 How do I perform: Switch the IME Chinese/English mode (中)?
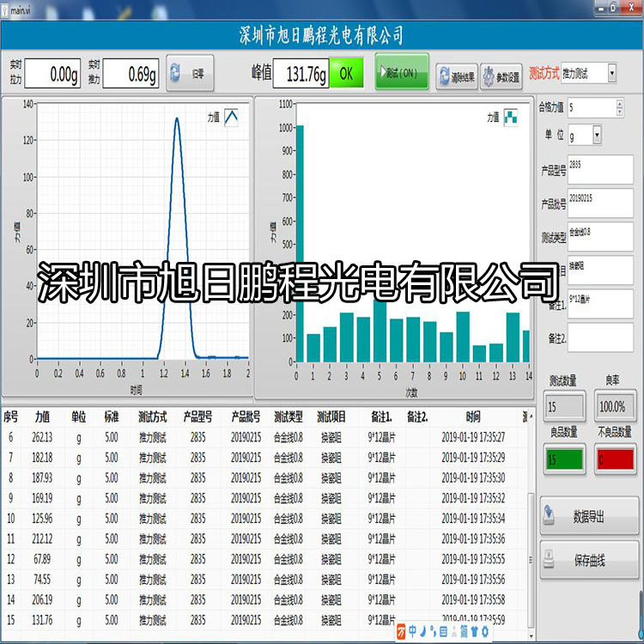(x=412, y=631)
